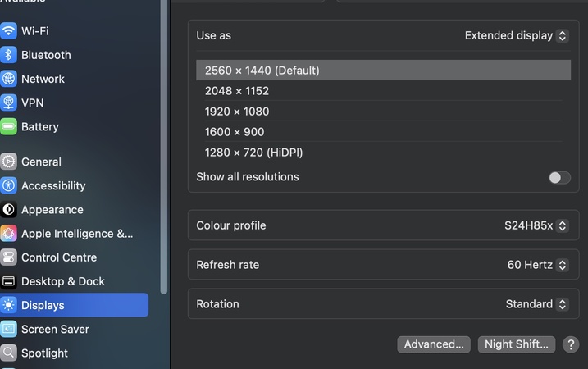Open Control Centre label in sidebar
The image size is (588, 369).
click(59, 257)
